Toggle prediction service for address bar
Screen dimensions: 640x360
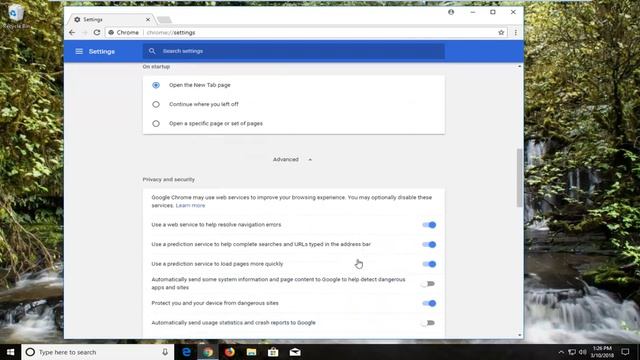(429, 244)
